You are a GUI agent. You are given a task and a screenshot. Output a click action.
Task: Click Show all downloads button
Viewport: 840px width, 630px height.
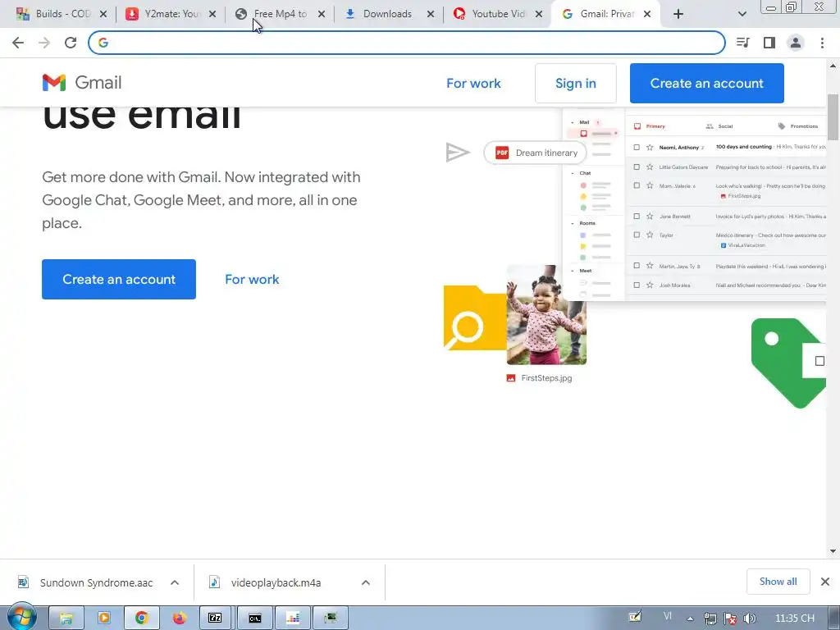click(778, 582)
